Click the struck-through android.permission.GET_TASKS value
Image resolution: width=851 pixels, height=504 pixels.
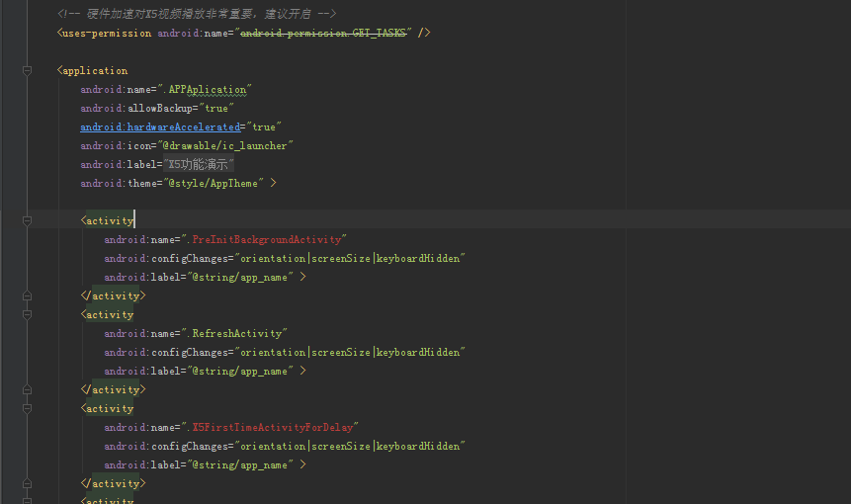coord(323,33)
